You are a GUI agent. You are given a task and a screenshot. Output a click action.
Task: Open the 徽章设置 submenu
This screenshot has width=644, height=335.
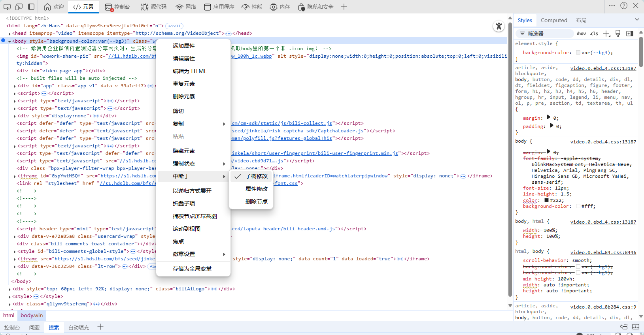pyautogui.click(x=193, y=254)
